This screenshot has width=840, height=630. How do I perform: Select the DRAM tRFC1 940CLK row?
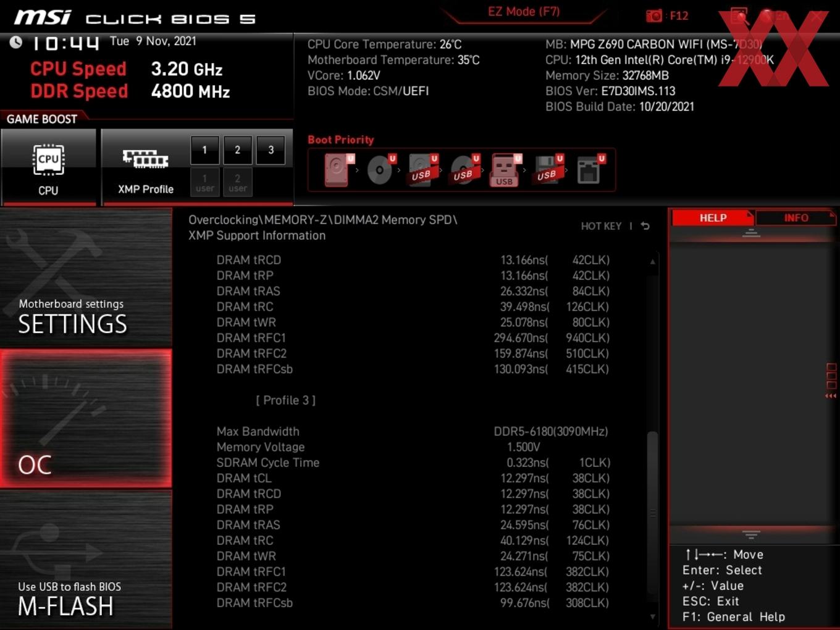point(413,338)
